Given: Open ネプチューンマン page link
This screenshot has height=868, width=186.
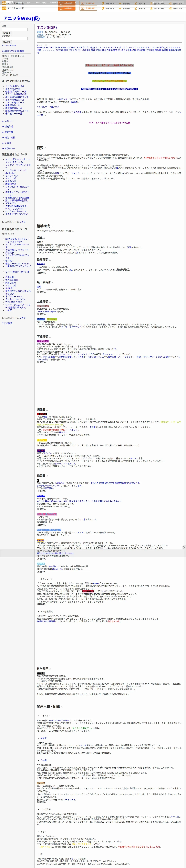Looking at the screenshot, I should click(14, 297).
